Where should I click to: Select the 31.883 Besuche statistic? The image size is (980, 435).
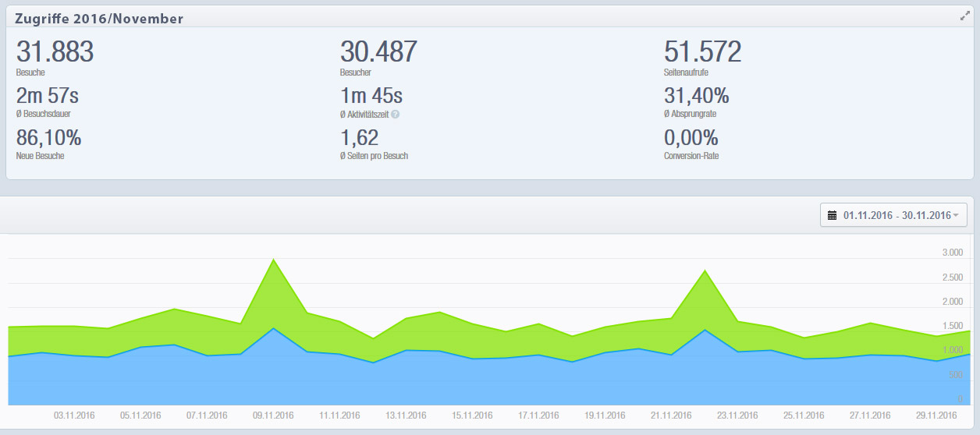coord(55,52)
